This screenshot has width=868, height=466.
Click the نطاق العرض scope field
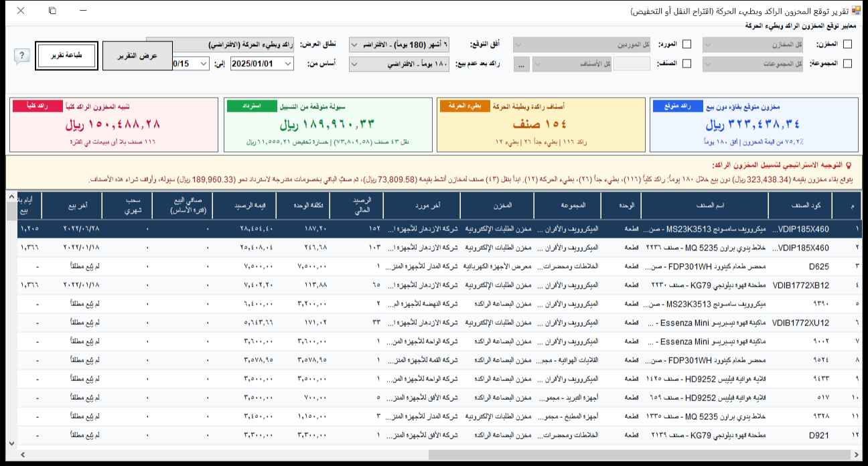[x=220, y=45]
